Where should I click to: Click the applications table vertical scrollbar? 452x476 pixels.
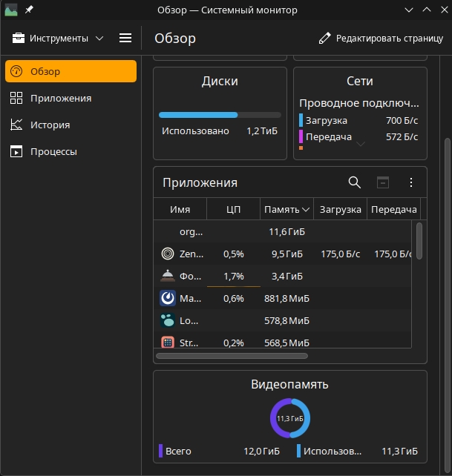[x=419, y=241]
